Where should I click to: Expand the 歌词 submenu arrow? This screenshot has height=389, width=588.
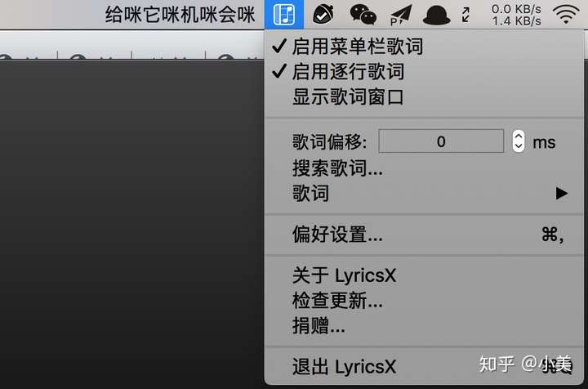click(x=561, y=193)
